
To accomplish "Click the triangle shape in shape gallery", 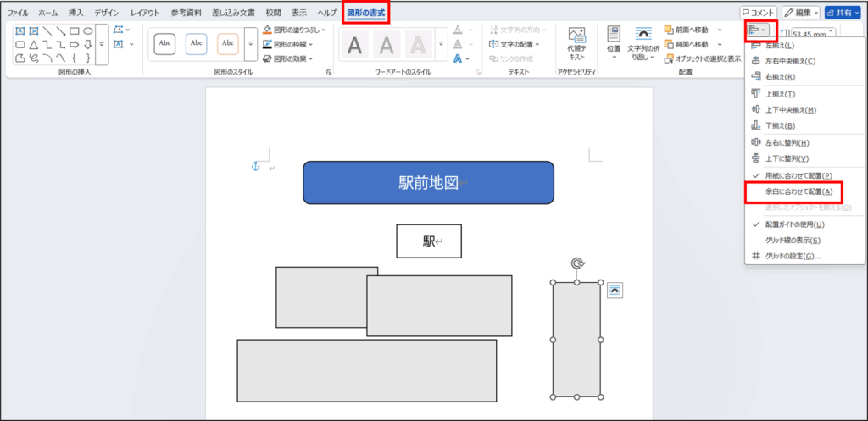I will [x=34, y=44].
